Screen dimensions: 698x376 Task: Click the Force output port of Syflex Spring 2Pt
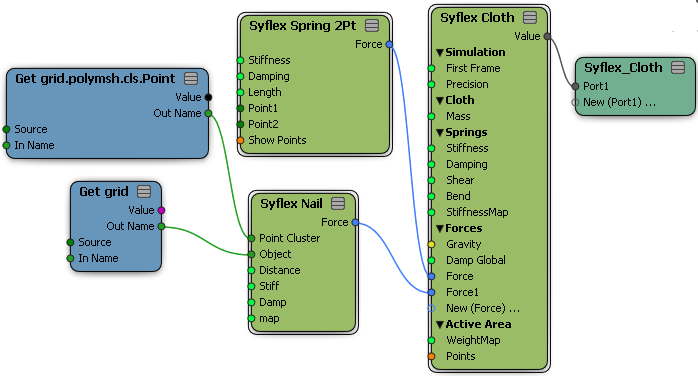pyautogui.click(x=390, y=44)
